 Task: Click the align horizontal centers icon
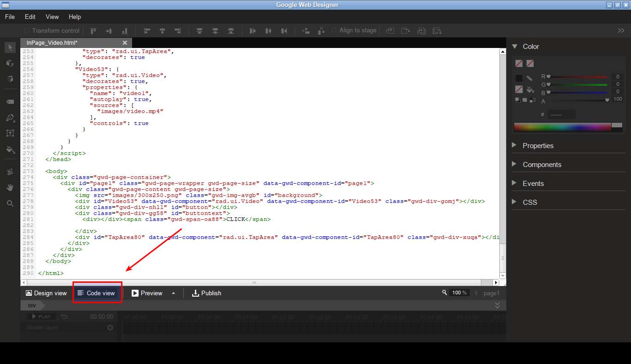click(x=162, y=31)
